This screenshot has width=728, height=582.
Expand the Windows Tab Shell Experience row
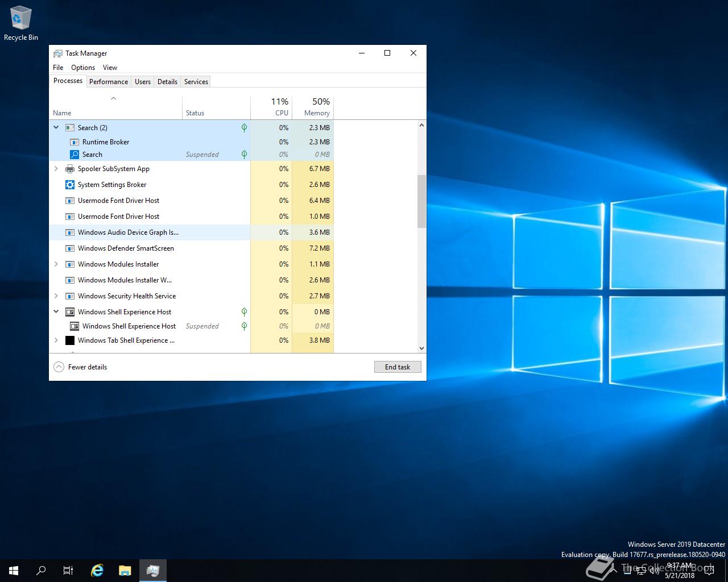56,340
